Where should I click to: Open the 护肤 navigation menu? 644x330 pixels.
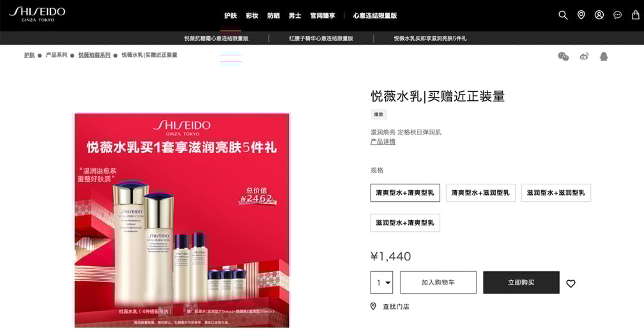point(231,15)
